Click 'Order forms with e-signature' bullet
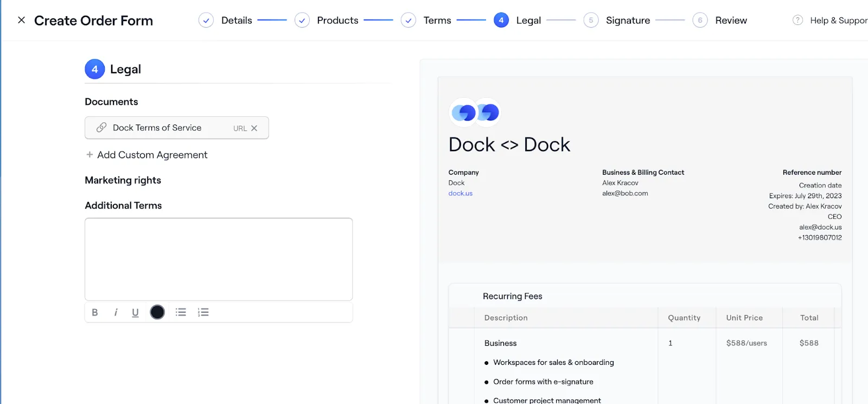The height and width of the screenshot is (404, 868). coord(543,382)
